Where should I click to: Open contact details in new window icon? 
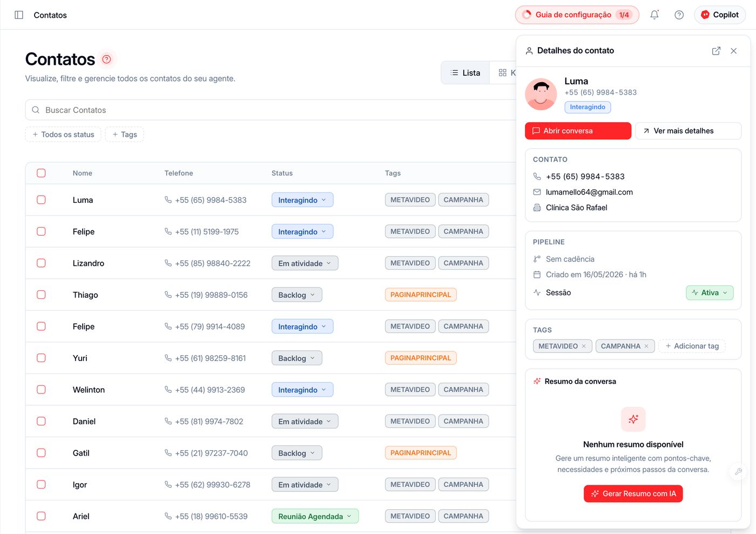coord(716,51)
